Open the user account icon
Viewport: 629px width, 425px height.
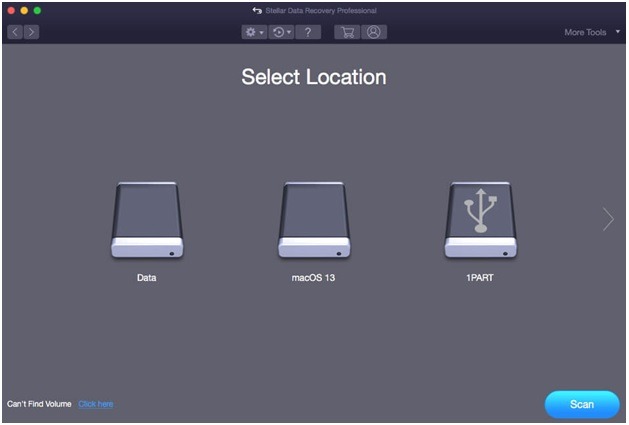[x=374, y=32]
